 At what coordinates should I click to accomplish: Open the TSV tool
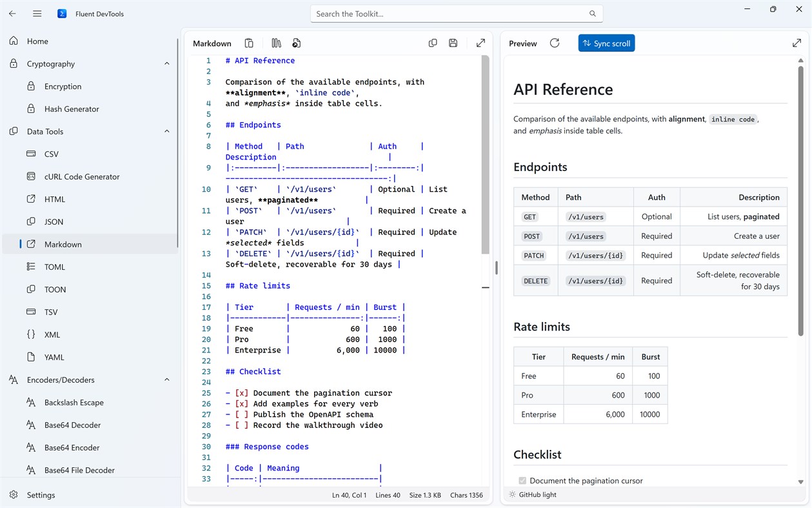pyautogui.click(x=90, y=312)
